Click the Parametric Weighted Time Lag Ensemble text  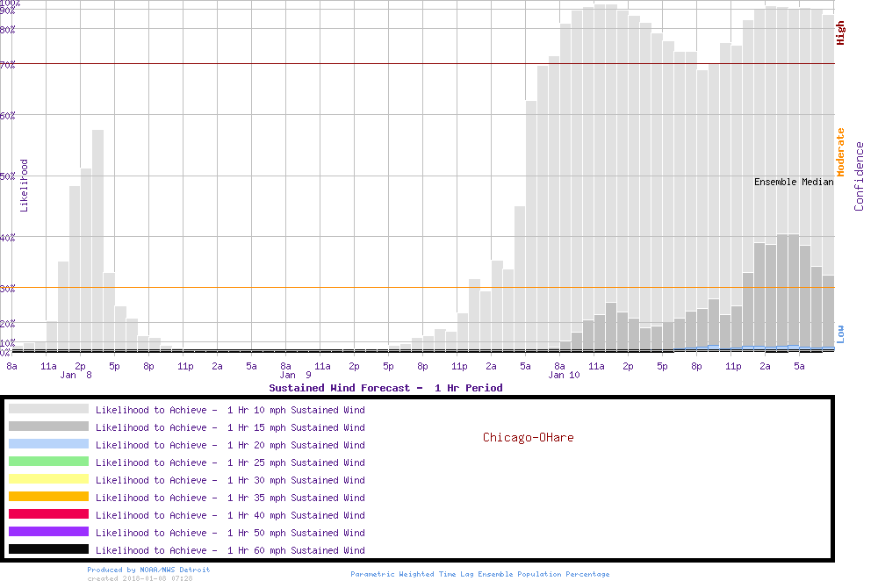[x=479, y=574]
